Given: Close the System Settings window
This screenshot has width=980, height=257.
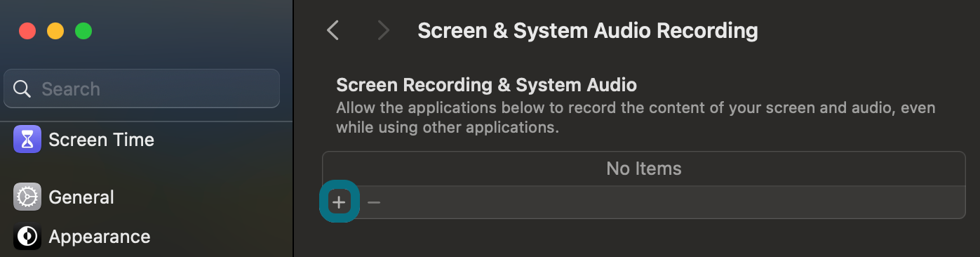Looking at the screenshot, I should coord(27,31).
